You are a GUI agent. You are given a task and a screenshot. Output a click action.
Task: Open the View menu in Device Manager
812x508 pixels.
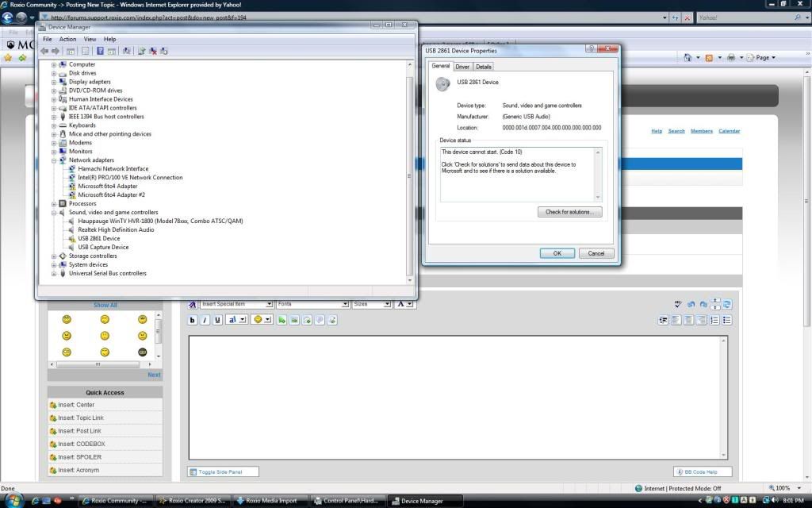tap(90, 39)
